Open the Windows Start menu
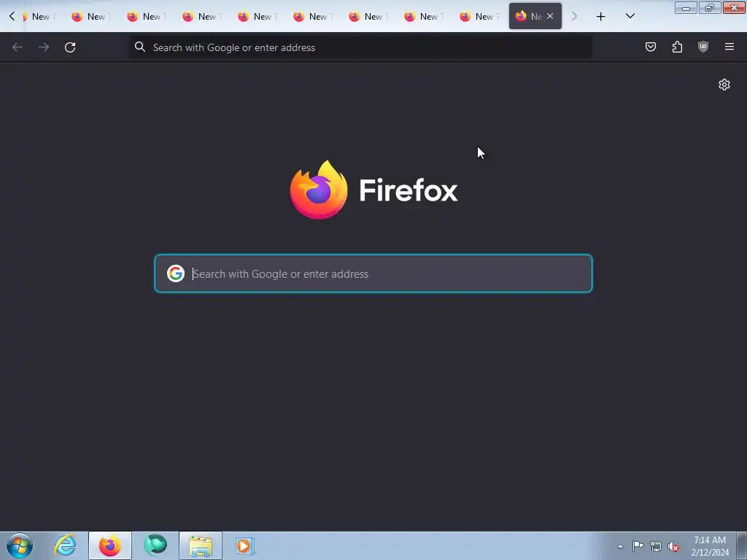Viewport: 747px width, 560px height. click(x=20, y=545)
